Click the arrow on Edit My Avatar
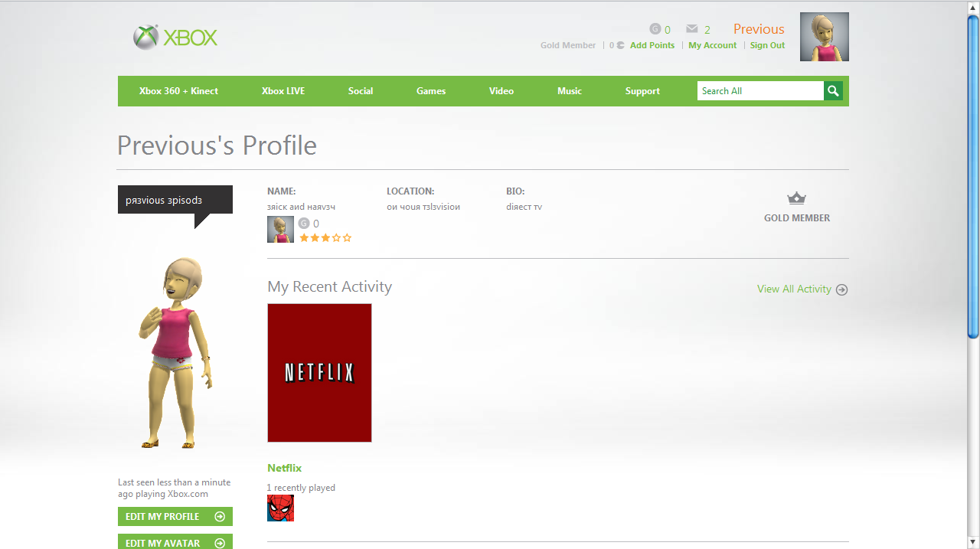Image resolution: width=980 pixels, height=549 pixels. pyautogui.click(x=220, y=543)
